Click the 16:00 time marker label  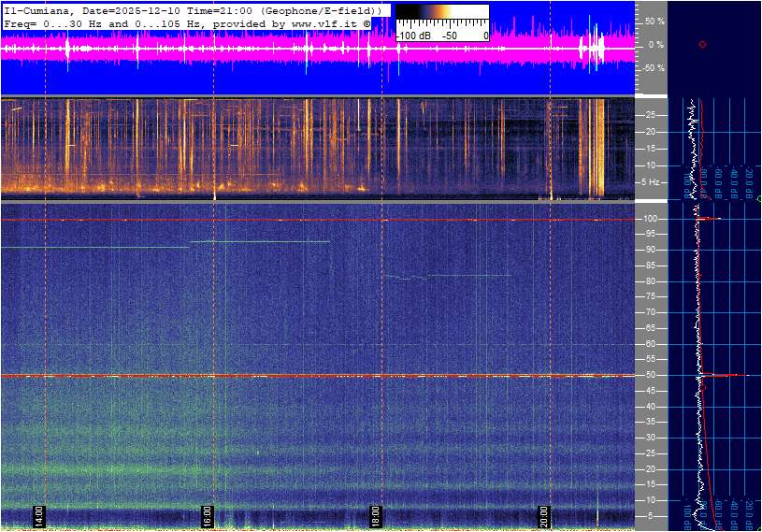click(x=207, y=516)
